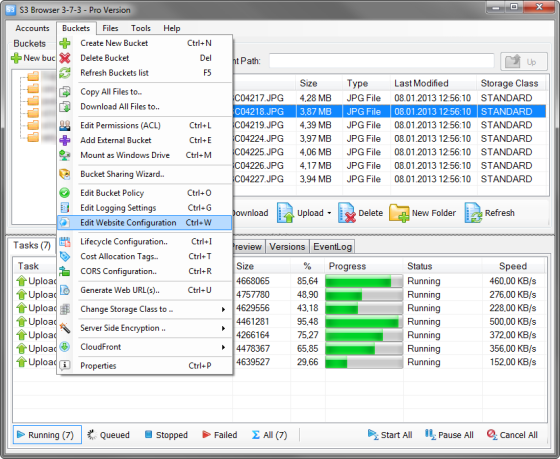Expand the Change Storage Class to submenu

coord(223,309)
